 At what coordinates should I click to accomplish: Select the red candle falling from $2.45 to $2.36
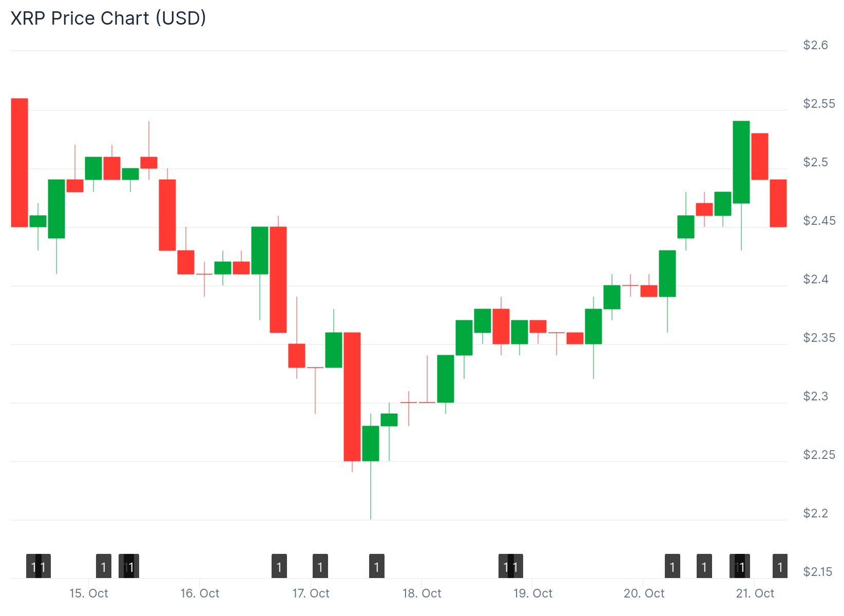[278, 280]
